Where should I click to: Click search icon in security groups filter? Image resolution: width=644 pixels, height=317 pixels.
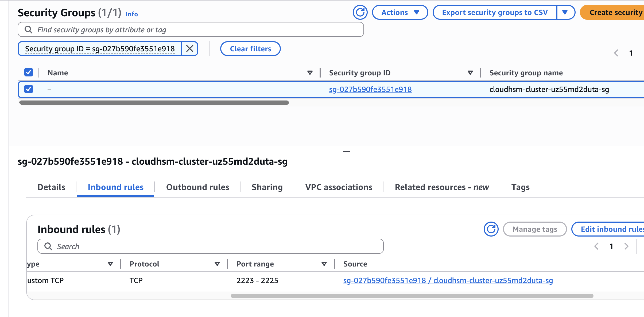[x=28, y=30]
